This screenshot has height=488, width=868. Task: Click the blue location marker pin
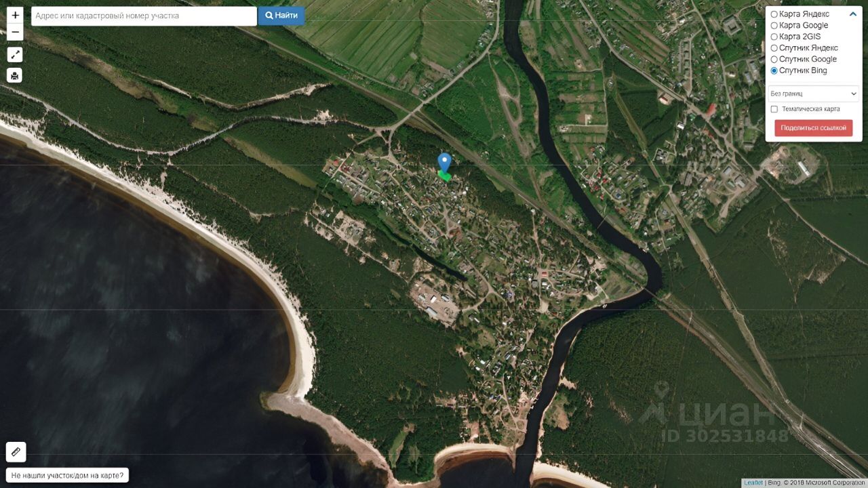444,163
